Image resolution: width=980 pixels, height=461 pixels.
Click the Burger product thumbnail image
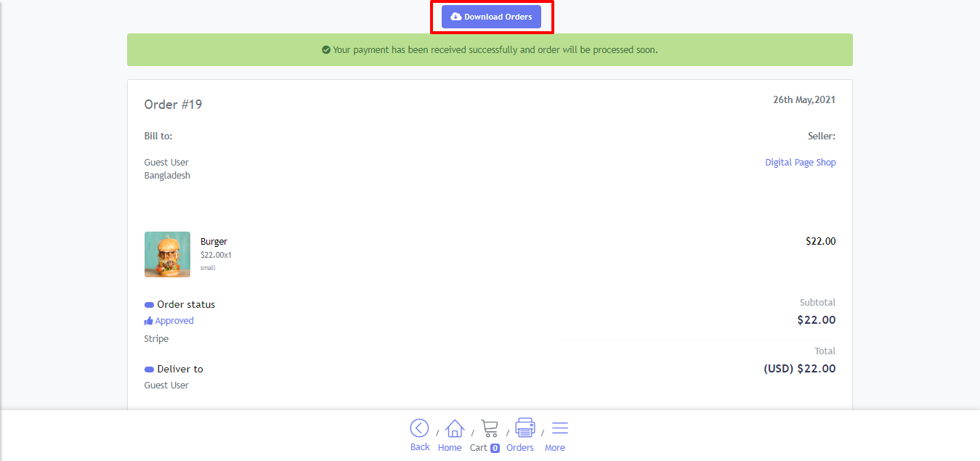(x=167, y=254)
